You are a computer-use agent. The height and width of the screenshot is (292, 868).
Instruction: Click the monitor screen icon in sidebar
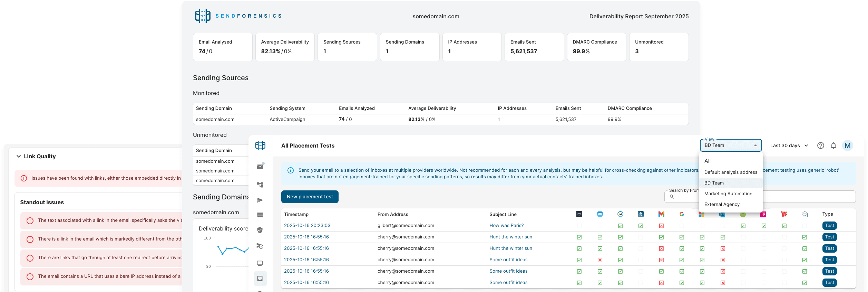coord(260,263)
